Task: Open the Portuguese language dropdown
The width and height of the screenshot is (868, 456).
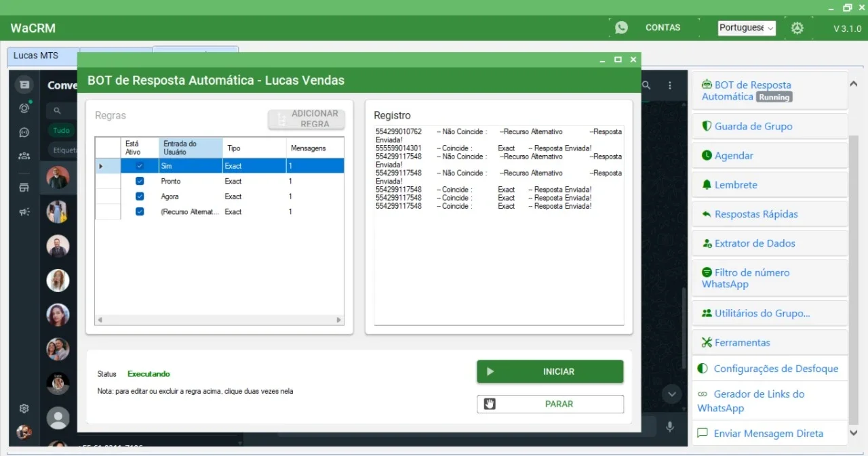Action: click(x=747, y=28)
